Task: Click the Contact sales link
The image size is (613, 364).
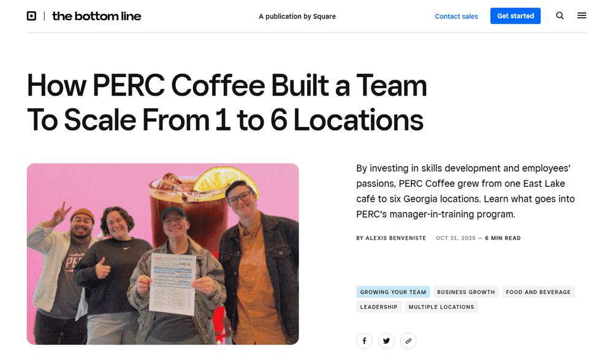Action: (456, 17)
